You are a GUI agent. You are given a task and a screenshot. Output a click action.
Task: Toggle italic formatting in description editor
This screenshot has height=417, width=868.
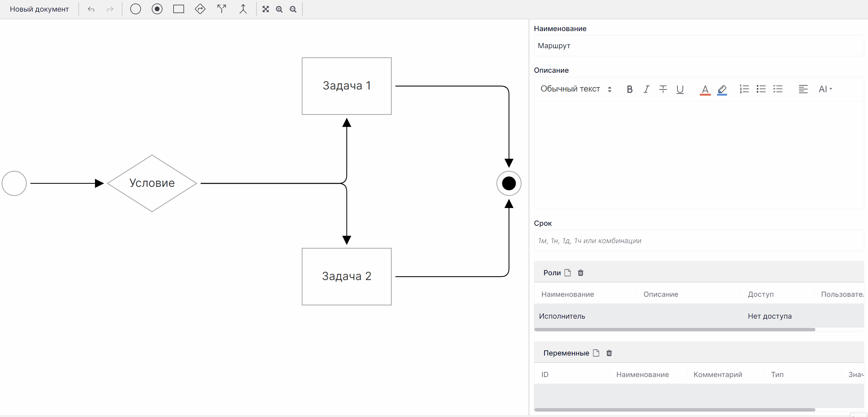(646, 89)
